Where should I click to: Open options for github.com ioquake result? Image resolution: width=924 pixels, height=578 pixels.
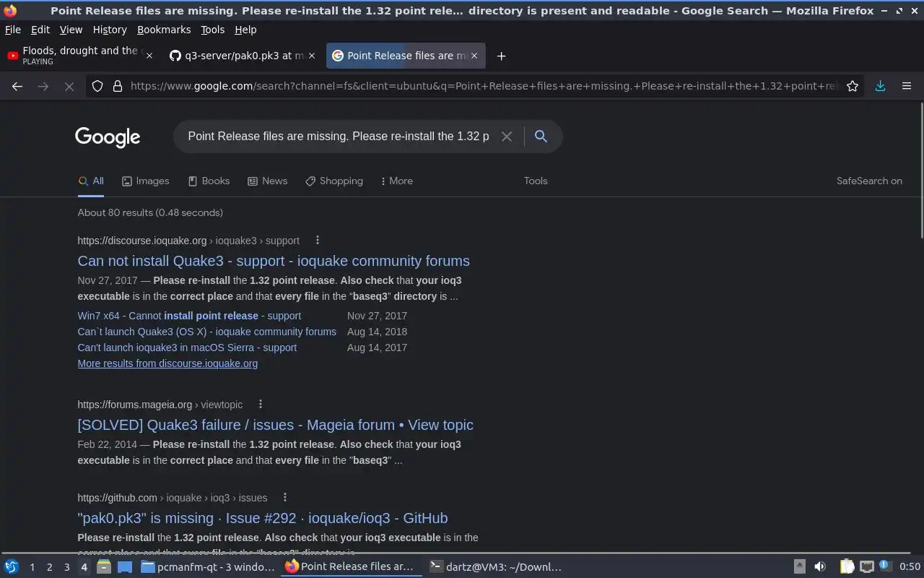click(284, 497)
